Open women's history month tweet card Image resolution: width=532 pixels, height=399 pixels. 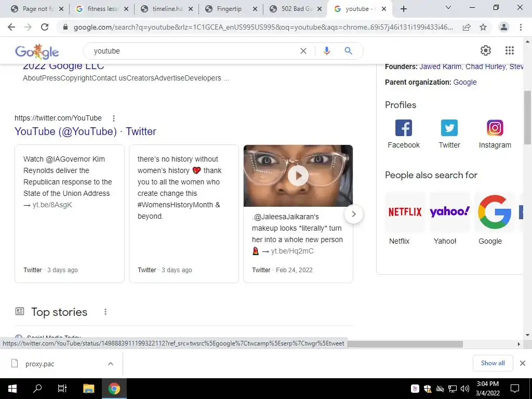point(183,214)
